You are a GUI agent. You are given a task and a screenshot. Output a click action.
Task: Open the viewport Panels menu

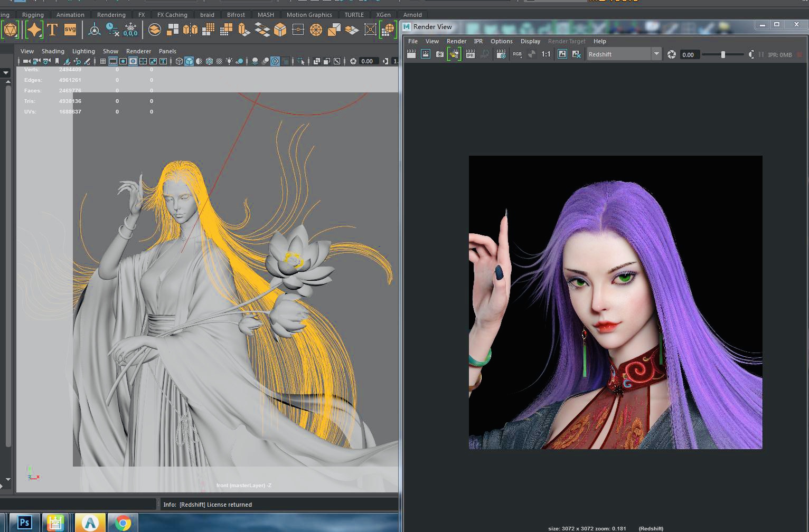point(167,51)
